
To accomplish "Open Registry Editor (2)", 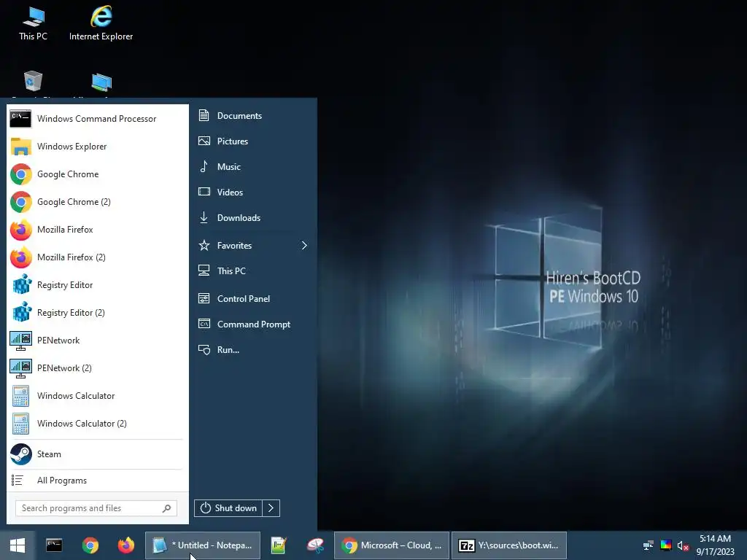I will pyautogui.click(x=97, y=312).
